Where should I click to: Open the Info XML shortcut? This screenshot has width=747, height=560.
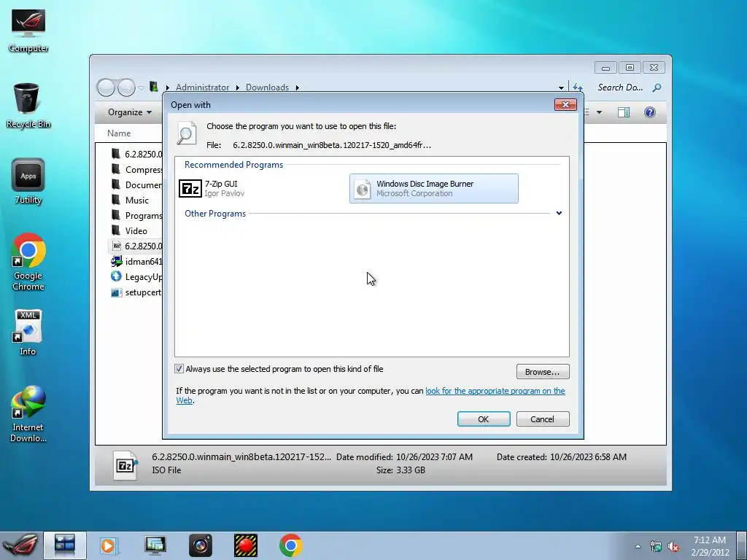pos(28,332)
